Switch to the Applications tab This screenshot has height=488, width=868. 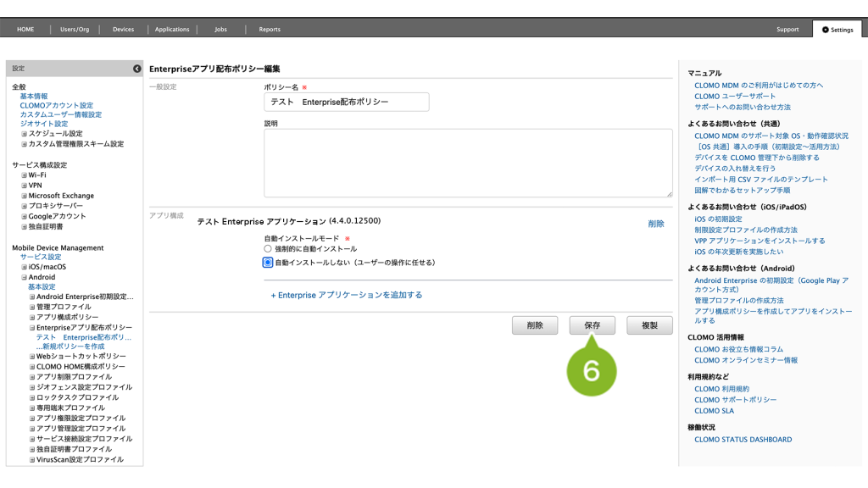[172, 30]
